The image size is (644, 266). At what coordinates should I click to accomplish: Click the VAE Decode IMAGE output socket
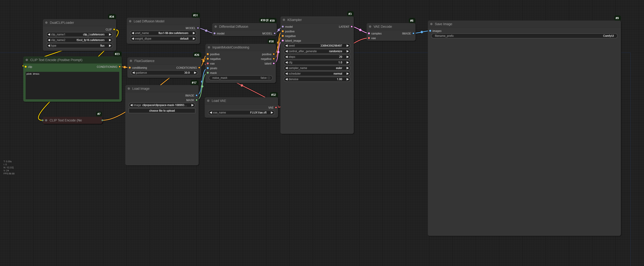click(413, 34)
